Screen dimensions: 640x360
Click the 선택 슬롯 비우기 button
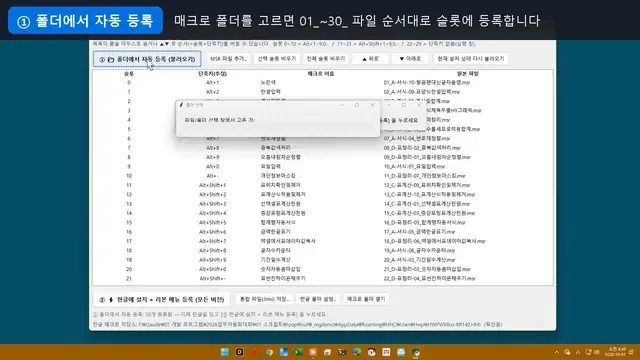coord(277,59)
